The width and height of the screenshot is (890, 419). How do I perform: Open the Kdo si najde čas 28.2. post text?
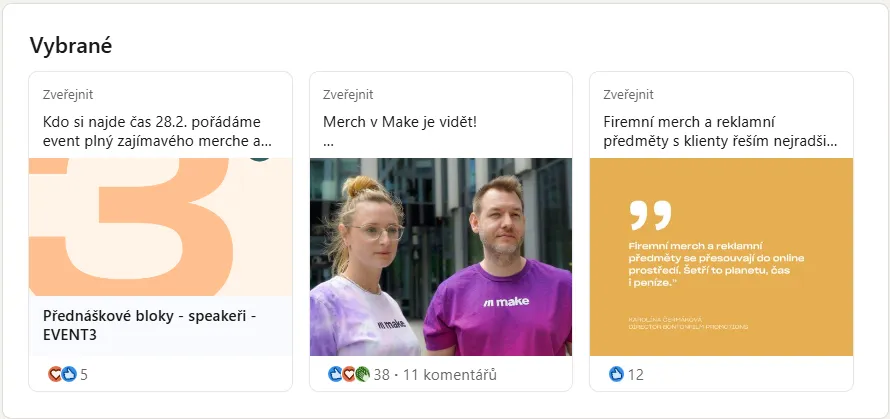tap(157, 131)
